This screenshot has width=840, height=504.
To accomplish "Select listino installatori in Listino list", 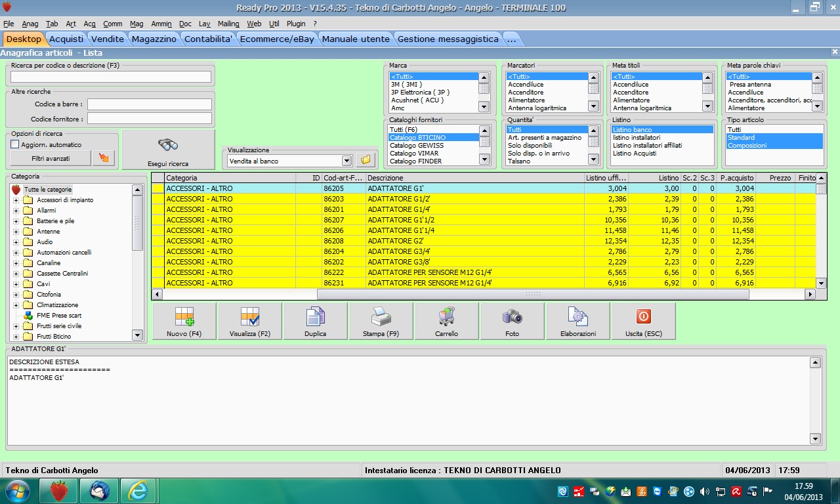I will point(662,138).
